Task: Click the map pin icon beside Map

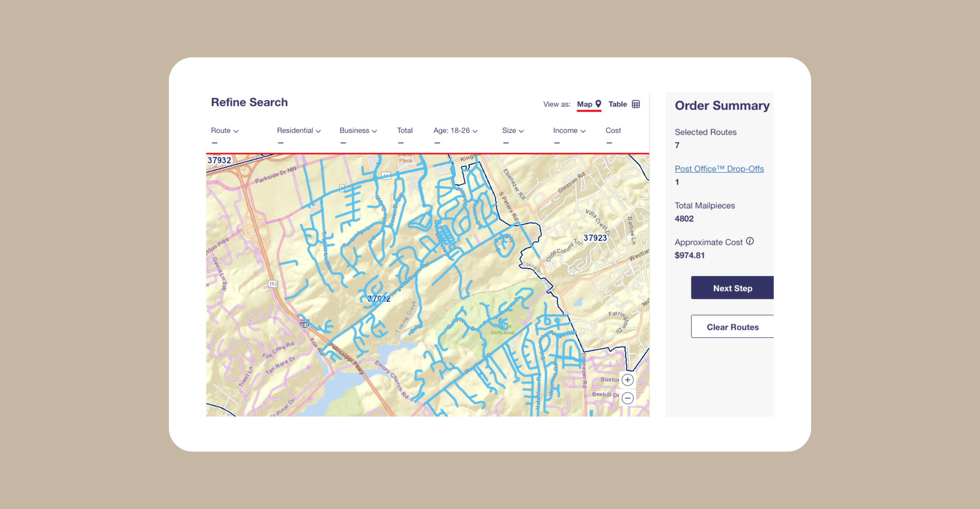Action: [598, 104]
